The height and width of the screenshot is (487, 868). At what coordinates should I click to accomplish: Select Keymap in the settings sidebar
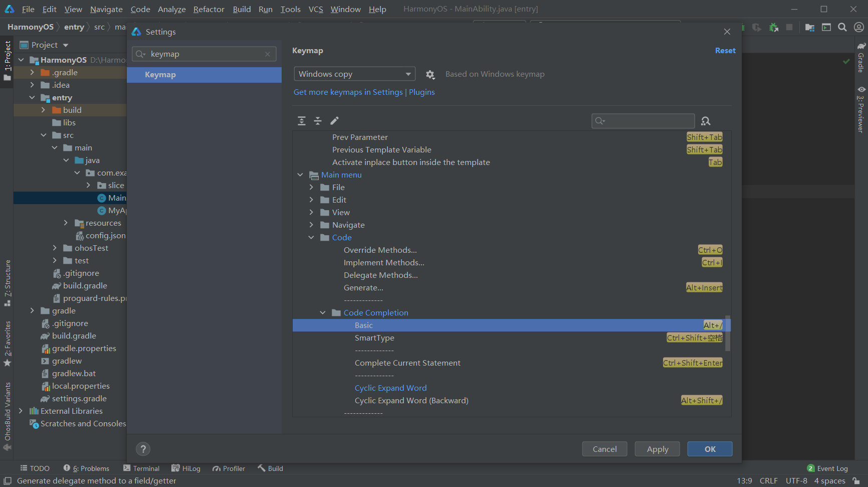tap(204, 75)
